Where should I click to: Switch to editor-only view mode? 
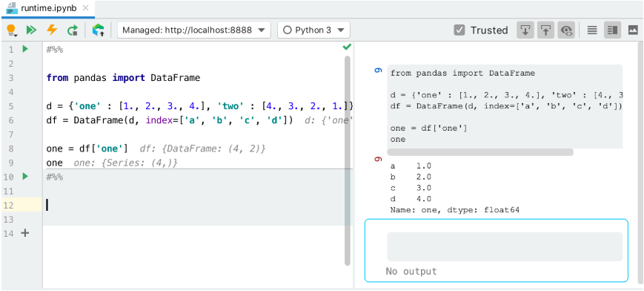tap(592, 30)
